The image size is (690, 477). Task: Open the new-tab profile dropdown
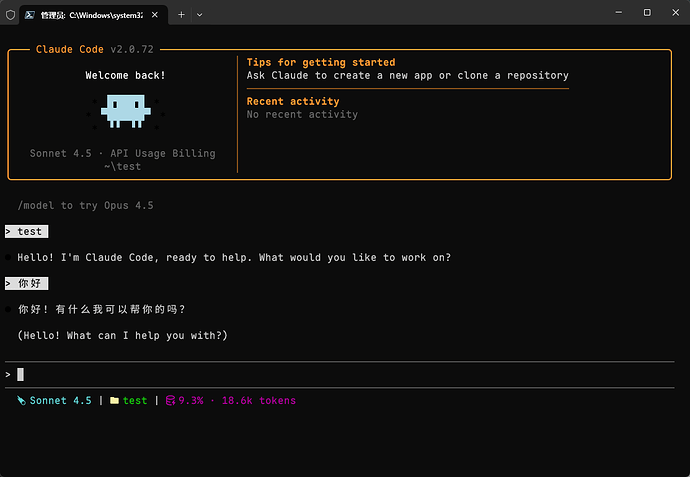click(199, 15)
